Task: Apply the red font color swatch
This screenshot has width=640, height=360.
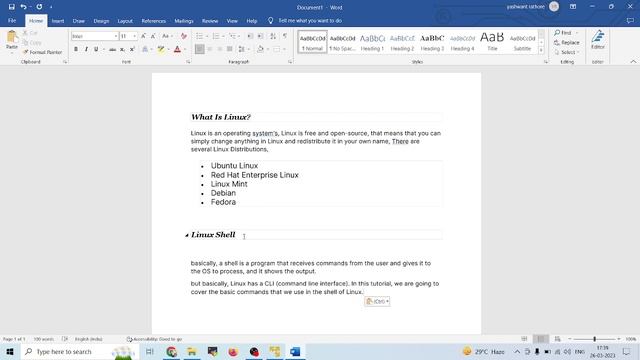Action: (x=177, y=49)
